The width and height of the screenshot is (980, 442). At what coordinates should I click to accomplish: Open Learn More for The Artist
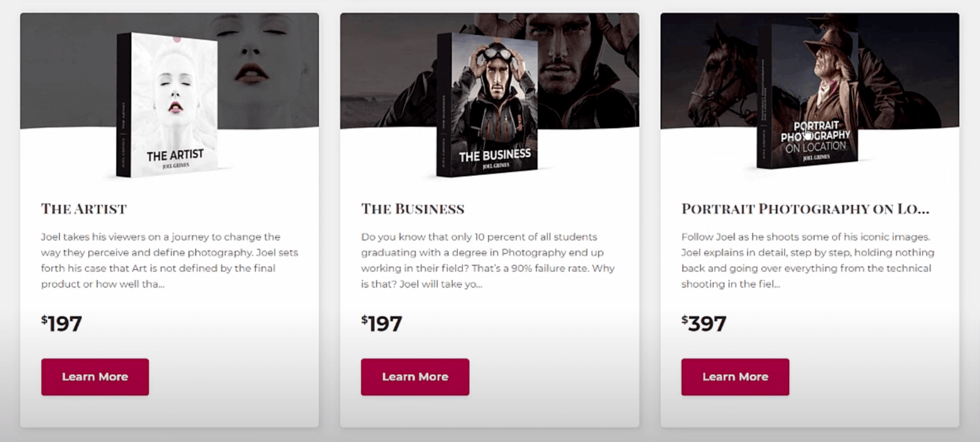coord(95,377)
